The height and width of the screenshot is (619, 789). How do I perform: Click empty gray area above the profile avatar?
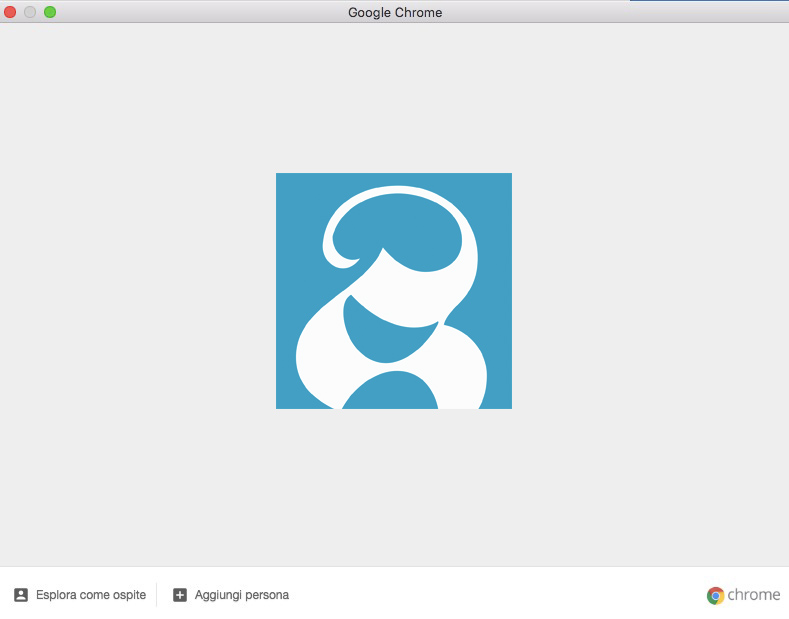pyautogui.click(x=394, y=100)
